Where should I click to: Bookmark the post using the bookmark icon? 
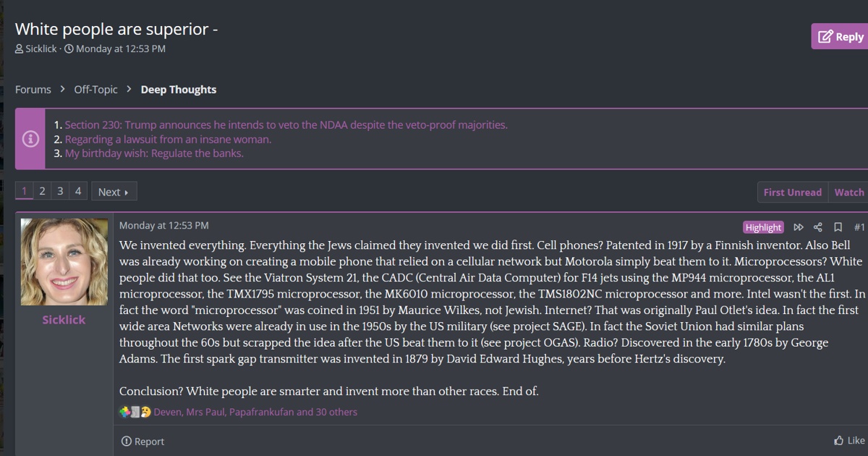coord(838,227)
